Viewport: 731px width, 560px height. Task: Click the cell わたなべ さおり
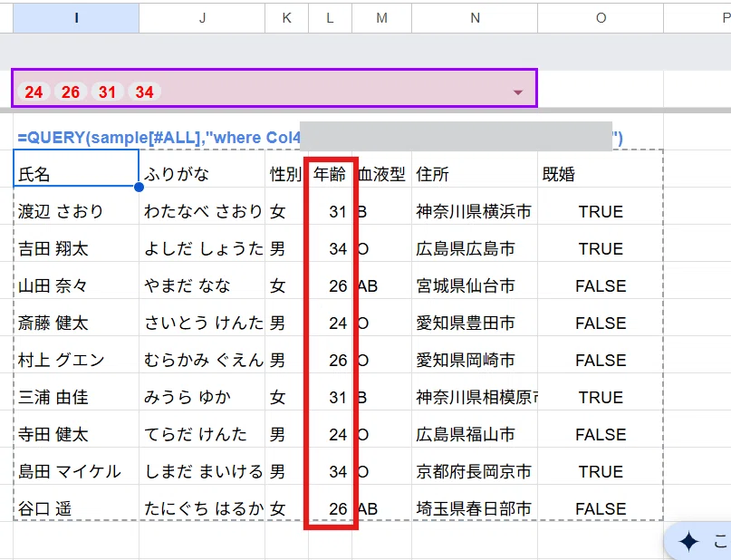202,206
